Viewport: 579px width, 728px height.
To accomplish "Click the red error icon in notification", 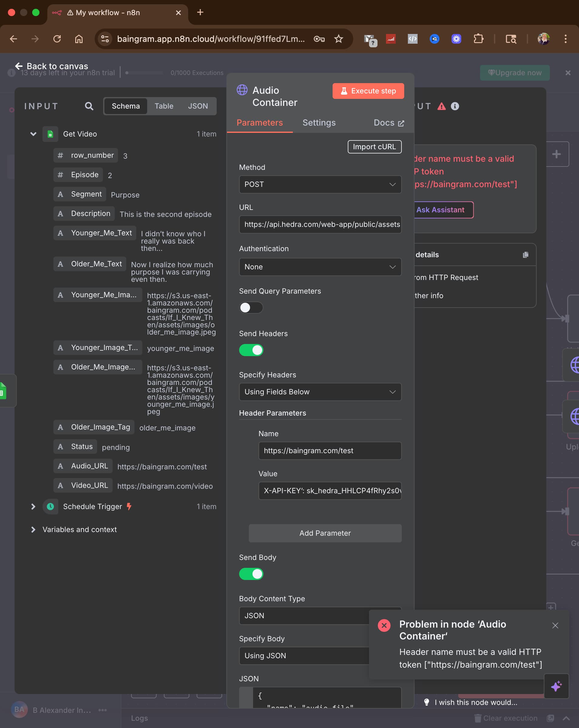I will (x=384, y=625).
